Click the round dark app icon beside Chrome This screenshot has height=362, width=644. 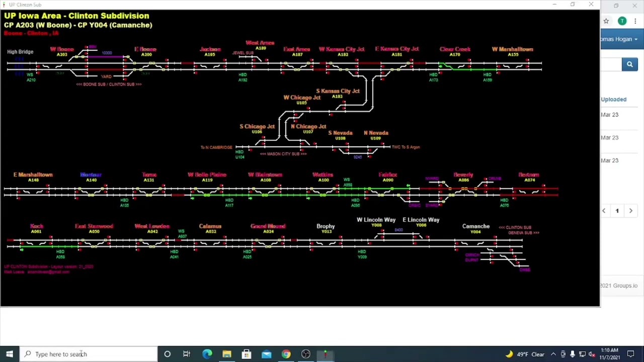point(305,354)
